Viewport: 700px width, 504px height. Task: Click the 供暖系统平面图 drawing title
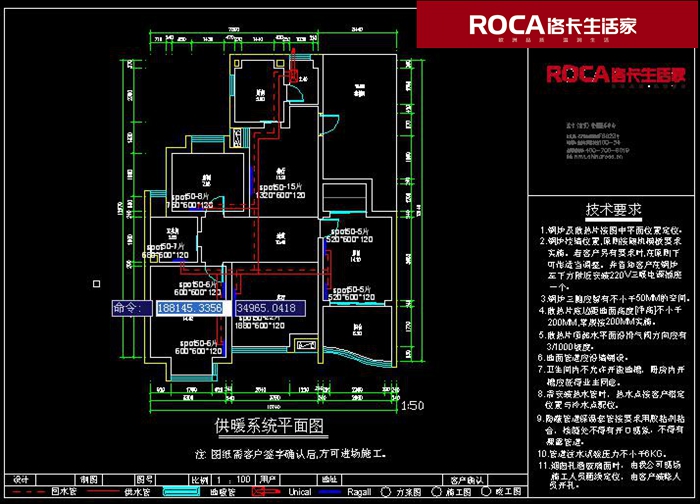(x=270, y=425)
